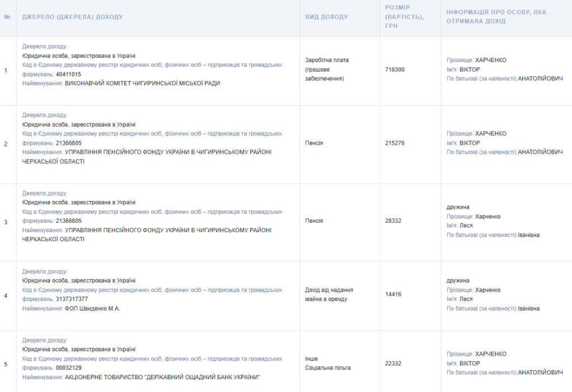This screenshot has height=392, width=572.
Task: Click the rental income amount 14416
Action: pyautogui.click(x=393, y=294)
